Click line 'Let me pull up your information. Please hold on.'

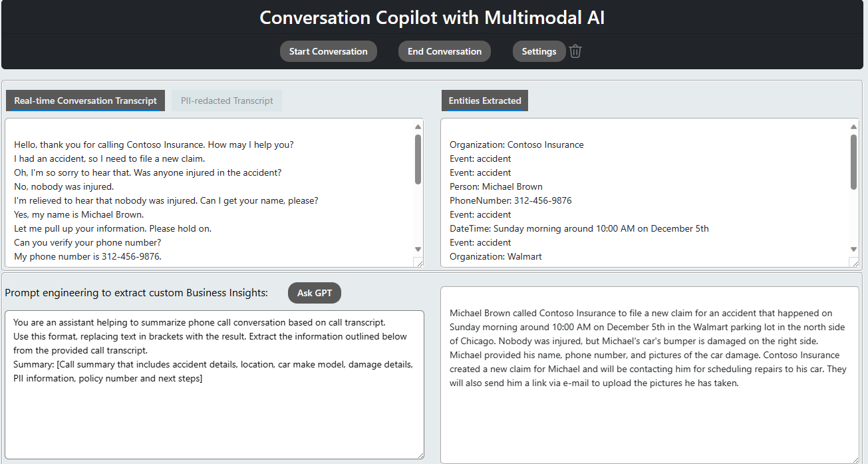112,228
